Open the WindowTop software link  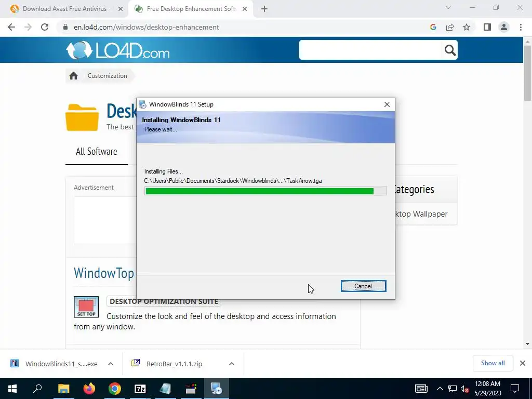click(x=104, y=273)
